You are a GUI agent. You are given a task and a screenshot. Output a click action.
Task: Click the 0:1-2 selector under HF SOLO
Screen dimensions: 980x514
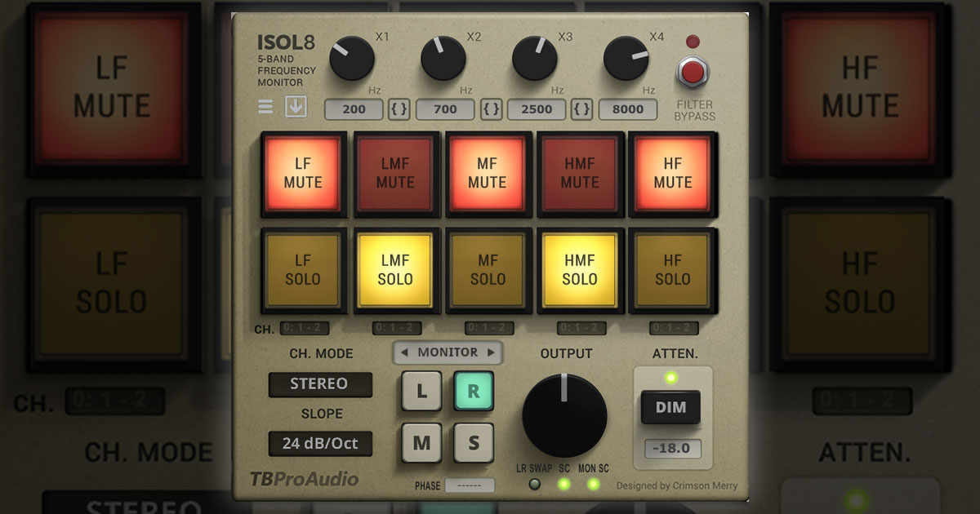672,329
